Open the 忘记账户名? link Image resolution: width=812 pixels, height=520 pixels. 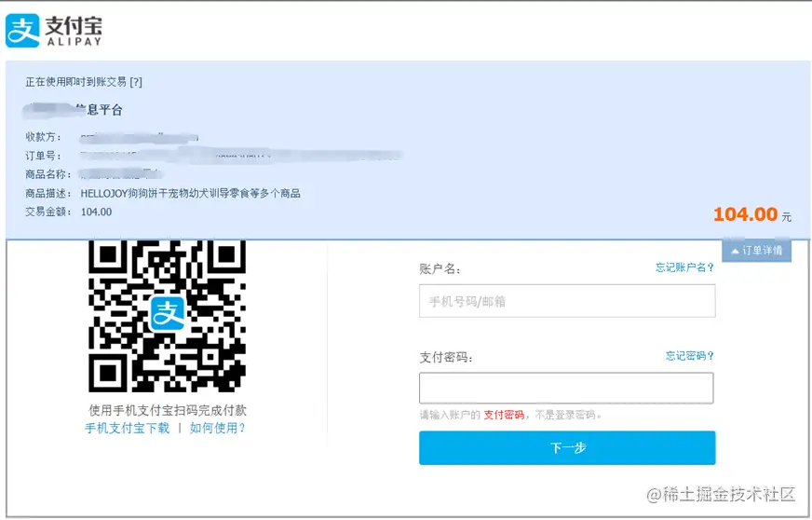[684, 267]
